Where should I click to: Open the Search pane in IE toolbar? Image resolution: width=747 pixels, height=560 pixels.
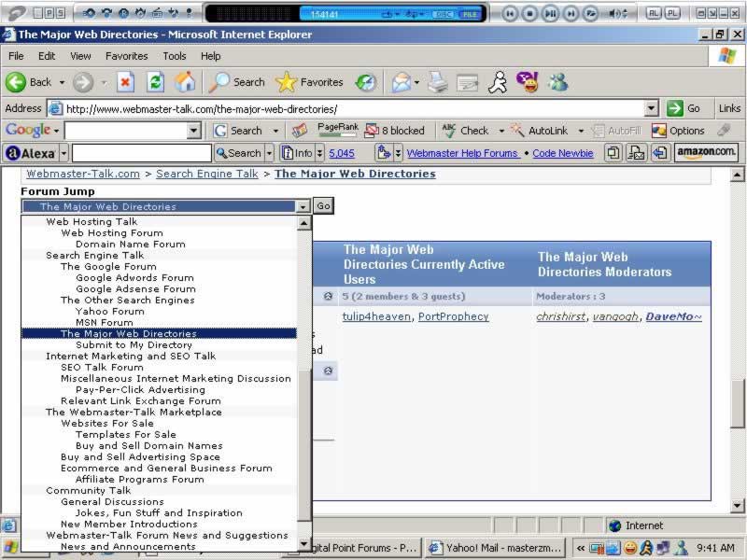[x=237, y=82]
